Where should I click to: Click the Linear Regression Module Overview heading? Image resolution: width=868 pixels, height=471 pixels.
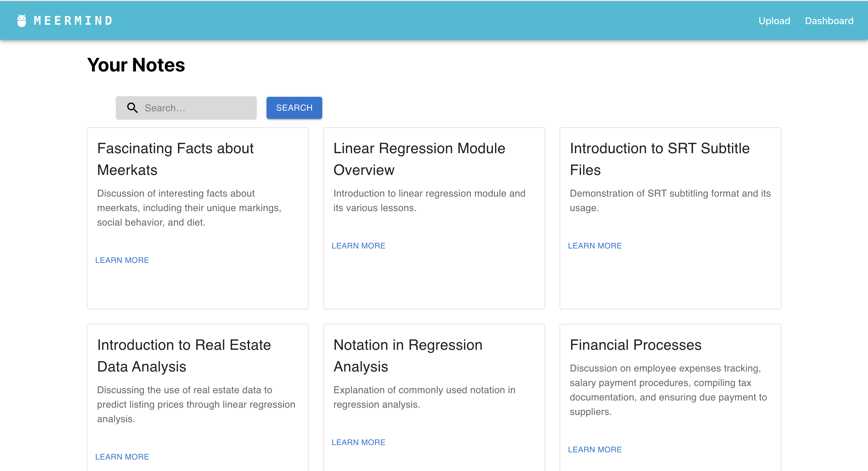click(419, 159)
